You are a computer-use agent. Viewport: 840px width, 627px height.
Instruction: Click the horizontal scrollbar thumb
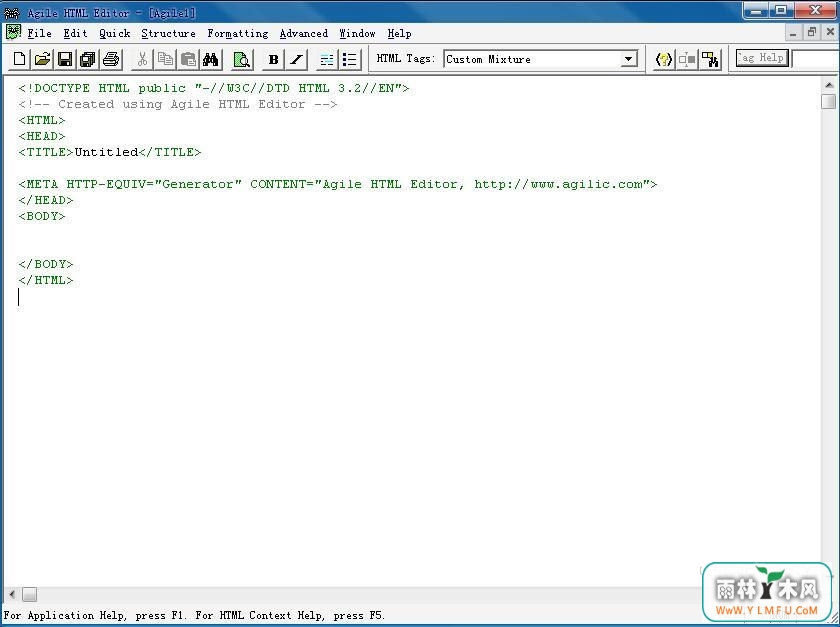pos(29,594)
